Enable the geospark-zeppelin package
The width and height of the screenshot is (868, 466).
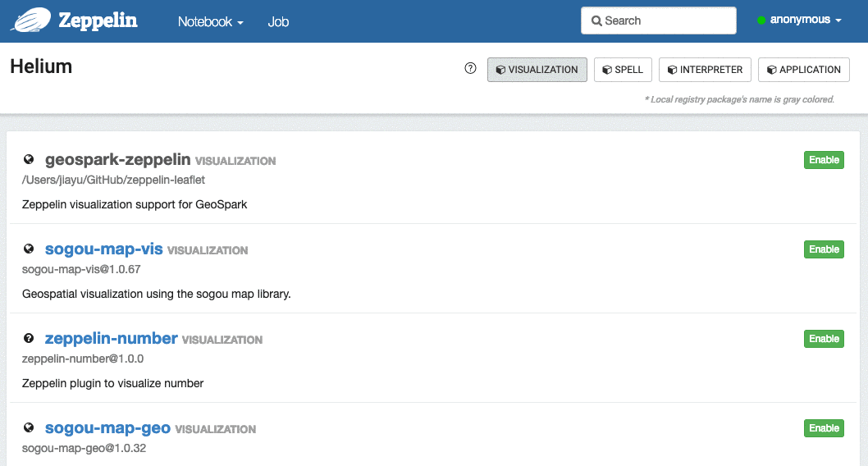pos(824,160)
